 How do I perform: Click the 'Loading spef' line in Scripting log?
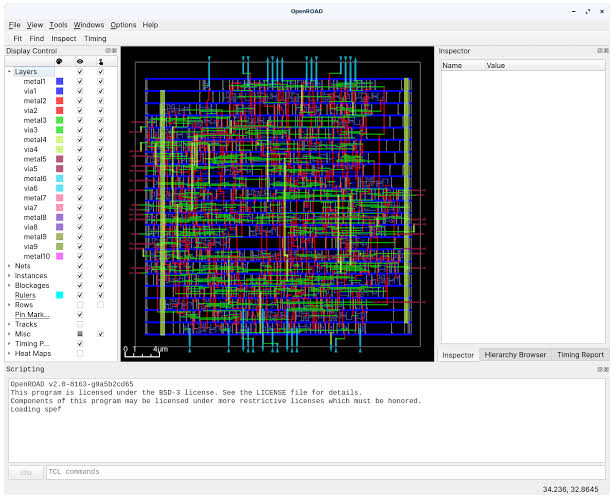point(36,409)
